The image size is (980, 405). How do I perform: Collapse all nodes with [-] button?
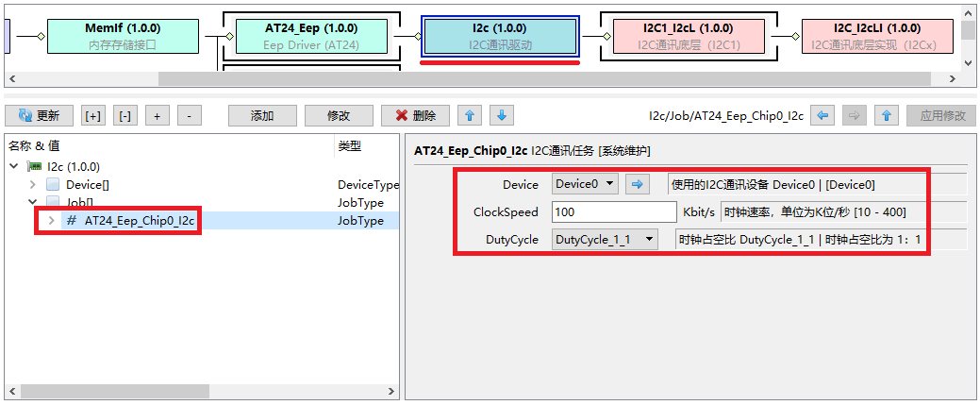(125, 116)
